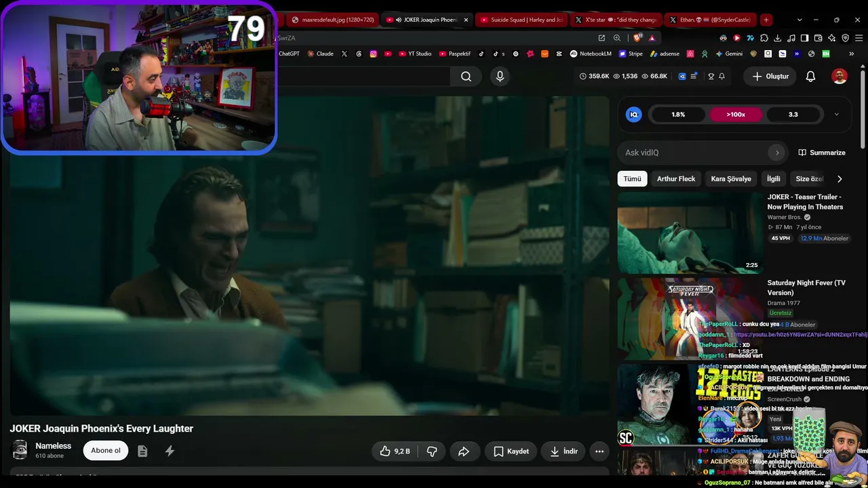Open the media control music note icon
868x488 pixels.
(x=791, y=38)
